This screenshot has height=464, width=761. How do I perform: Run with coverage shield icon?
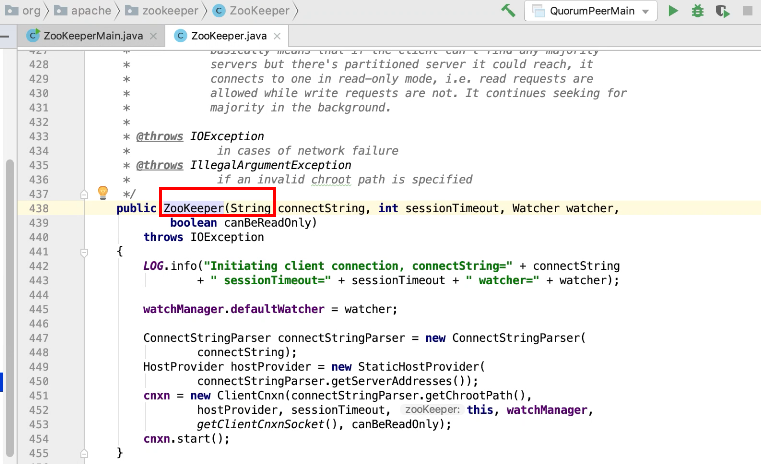pos(723,11)
